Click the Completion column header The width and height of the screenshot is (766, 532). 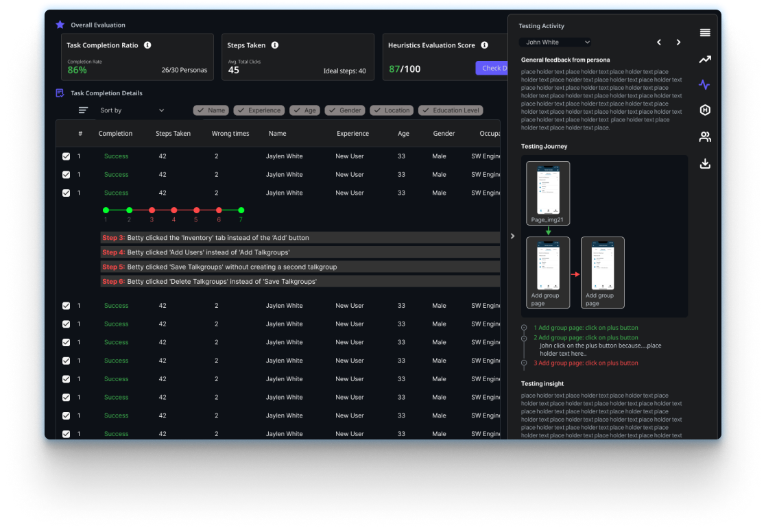click(115, 134)
